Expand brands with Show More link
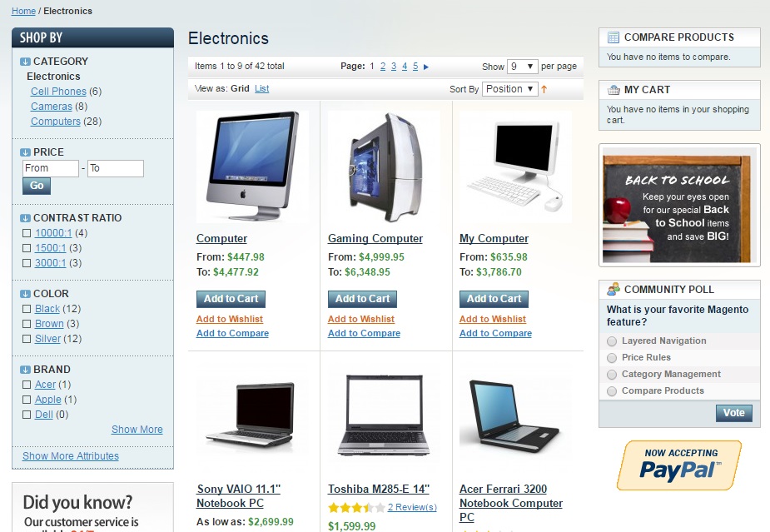 pyautogui.click(x=137, y=430)
